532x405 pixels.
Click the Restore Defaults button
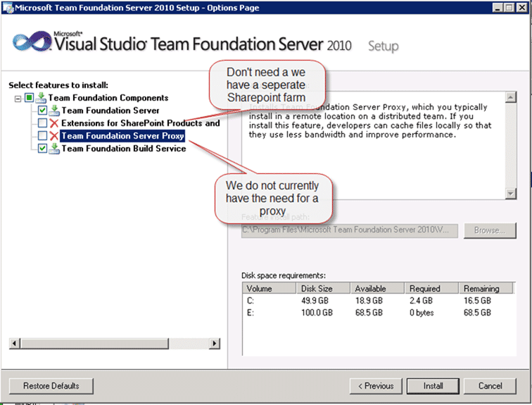(x=51, y=386)
